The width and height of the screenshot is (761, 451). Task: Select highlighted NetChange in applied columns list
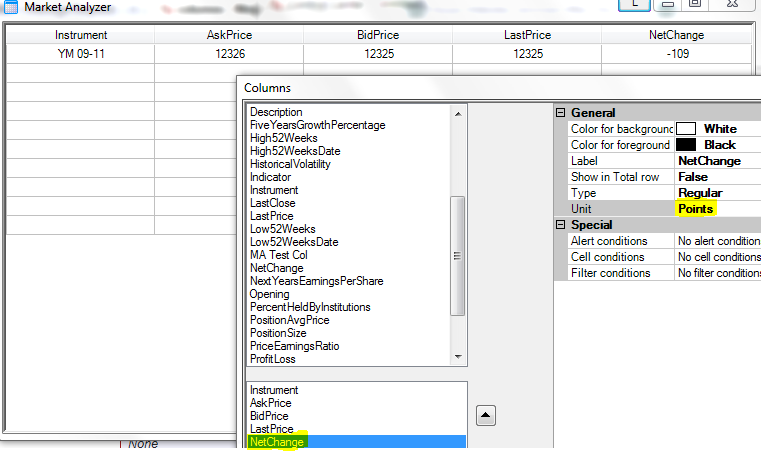[357, 442]
